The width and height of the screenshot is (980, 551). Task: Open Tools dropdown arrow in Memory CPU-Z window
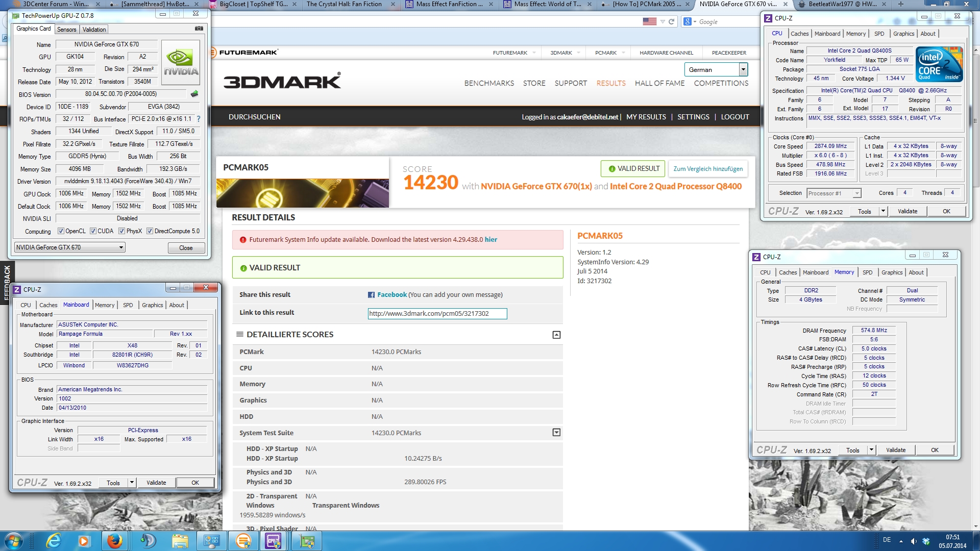tap(871, 450)
